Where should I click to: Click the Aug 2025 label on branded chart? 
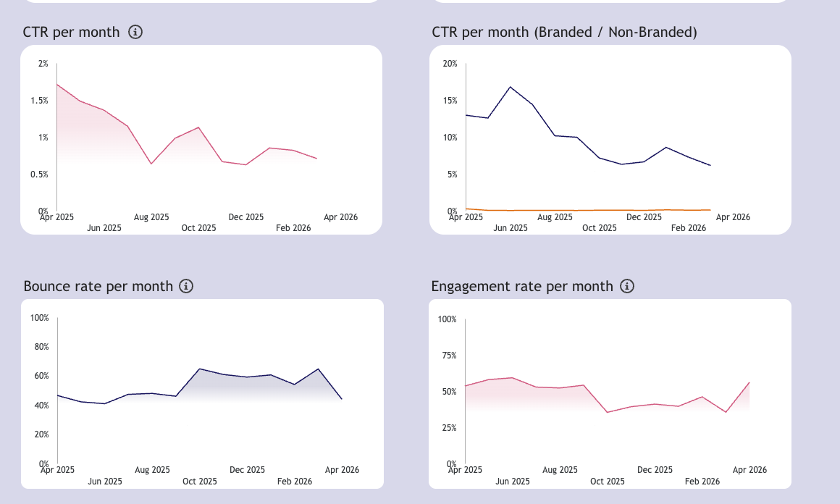(x=555, y=217)
